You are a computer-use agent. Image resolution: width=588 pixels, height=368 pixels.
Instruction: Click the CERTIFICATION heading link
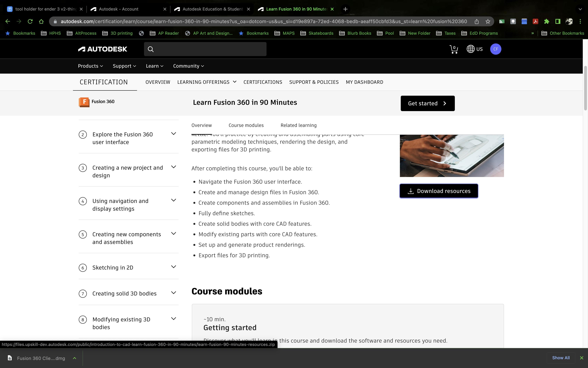(104, 82)
